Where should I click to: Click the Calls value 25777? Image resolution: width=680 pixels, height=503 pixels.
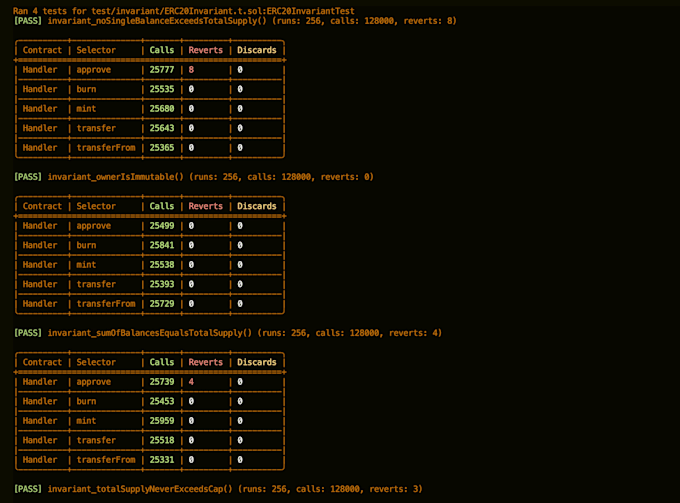(162, 70)
